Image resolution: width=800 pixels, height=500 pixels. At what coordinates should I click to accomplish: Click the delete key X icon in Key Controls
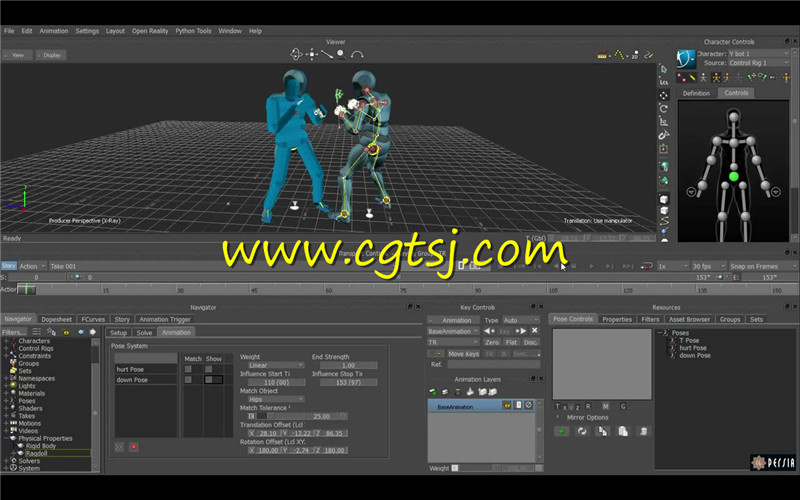[535, 331]
